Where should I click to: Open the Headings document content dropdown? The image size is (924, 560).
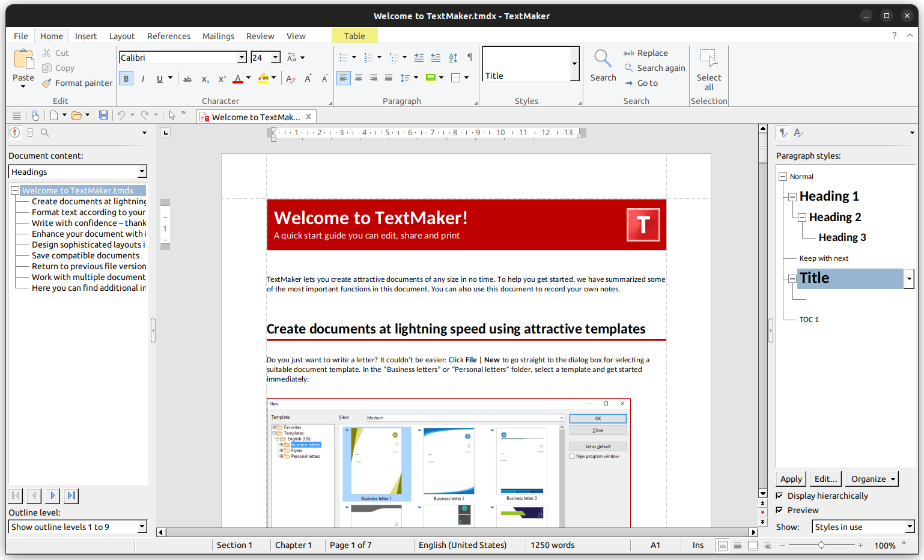pos(142,172)
